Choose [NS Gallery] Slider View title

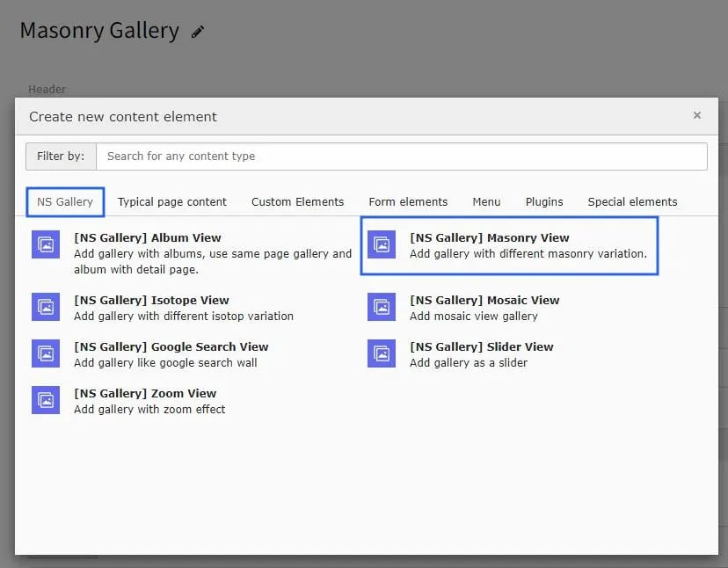pyautogui.click(x=482, y=347)
